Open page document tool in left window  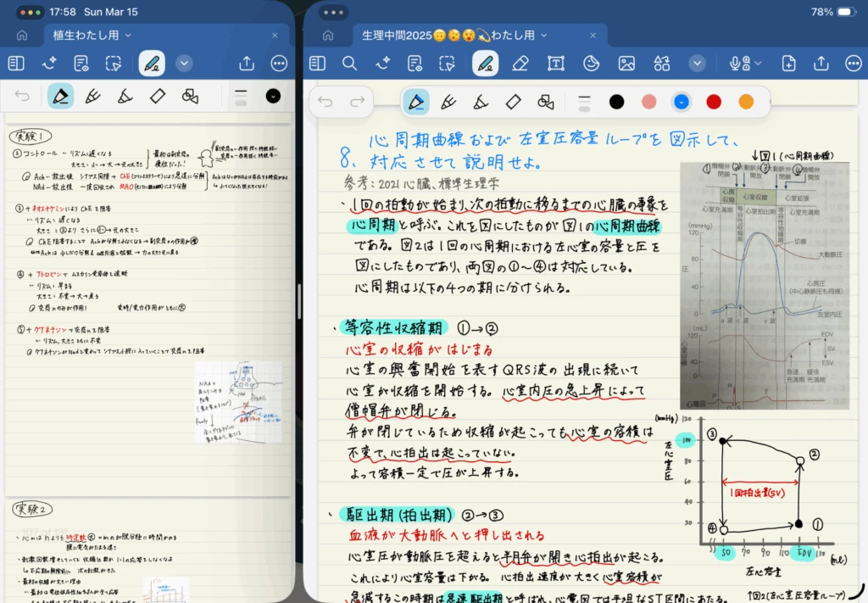click(81, 63)
